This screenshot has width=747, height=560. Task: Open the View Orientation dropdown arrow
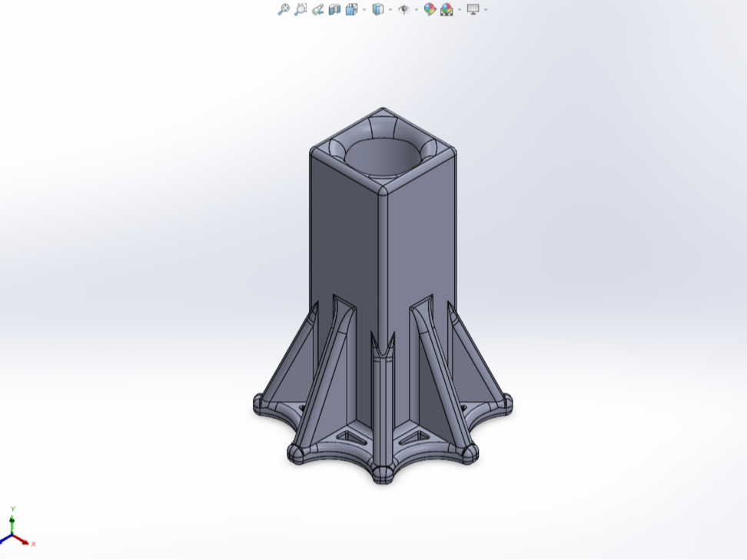click(364, 9)
